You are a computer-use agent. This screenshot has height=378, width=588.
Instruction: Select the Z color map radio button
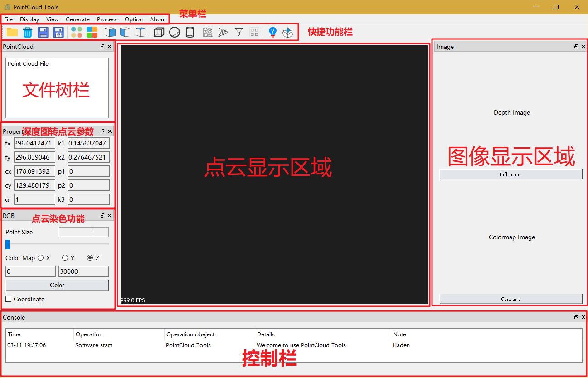pyautogui.click(x=90, y=258)
